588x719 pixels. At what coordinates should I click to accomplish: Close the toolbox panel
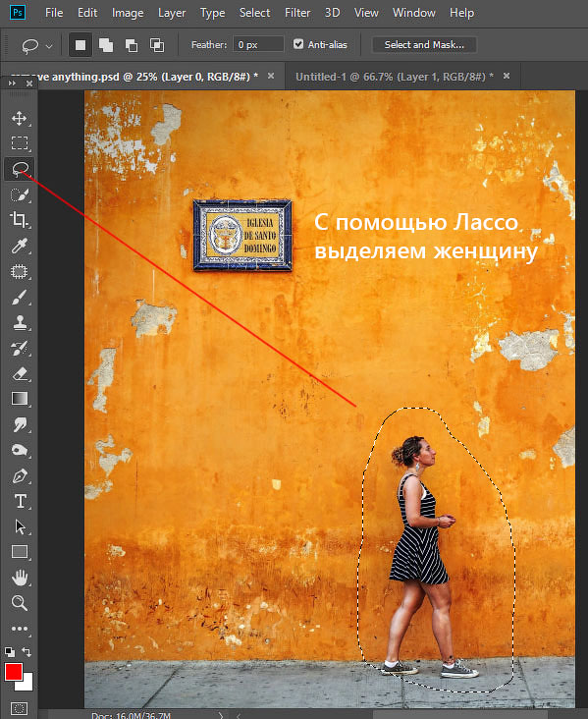(29, 83)
